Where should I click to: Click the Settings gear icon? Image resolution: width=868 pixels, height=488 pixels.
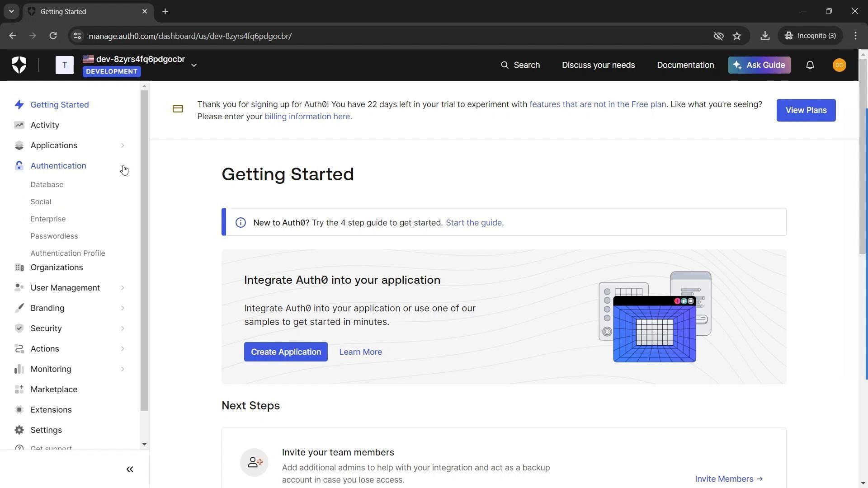tap(19, 430)
